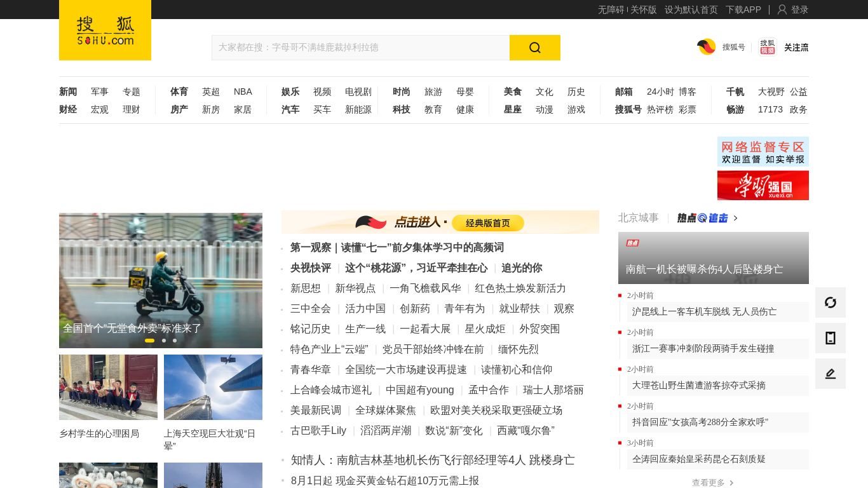The image size is (868, 488).
Task: Select the 北京城事 tab
Action: 639,218
